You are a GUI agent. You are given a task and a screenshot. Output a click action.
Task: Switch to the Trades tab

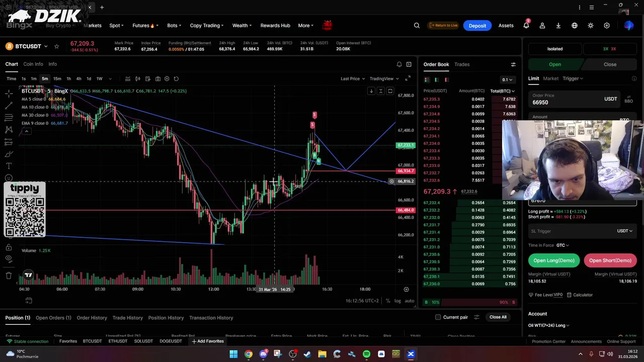click(x=462, y=64)
